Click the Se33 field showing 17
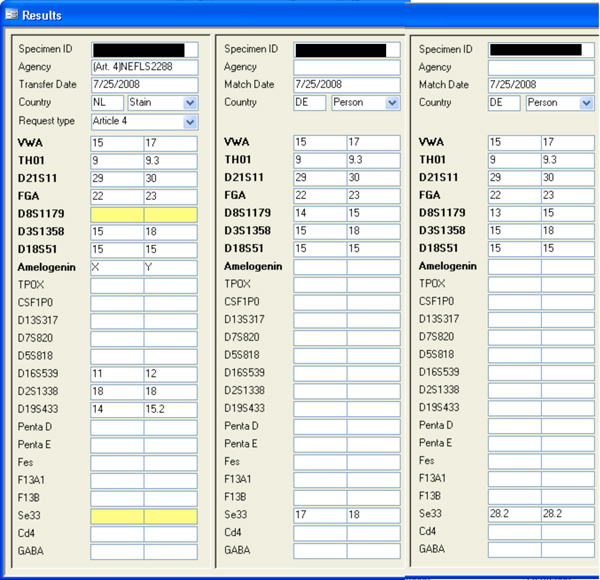Viewport: 600px width, 580px height. coord(319,515)
